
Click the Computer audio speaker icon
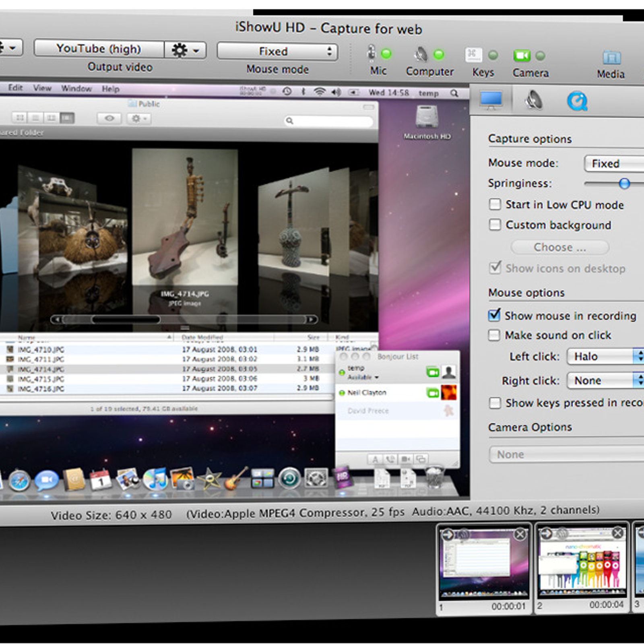pyautogui.click(x=421, y=54)
